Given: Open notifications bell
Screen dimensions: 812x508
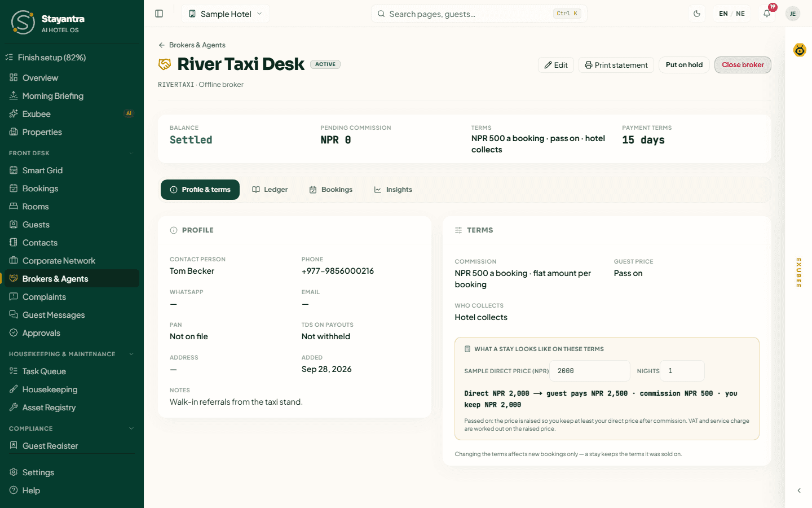Looking at the screenshot, I should 767,14.
